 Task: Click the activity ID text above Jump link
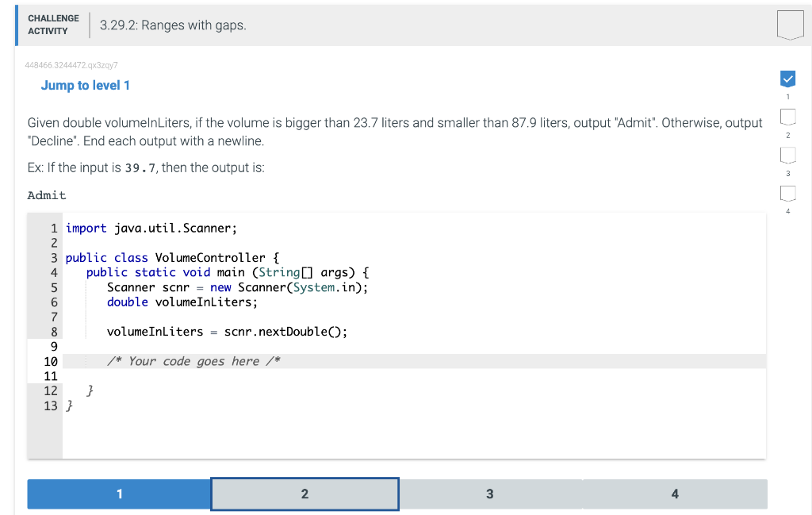click(70, 66)
